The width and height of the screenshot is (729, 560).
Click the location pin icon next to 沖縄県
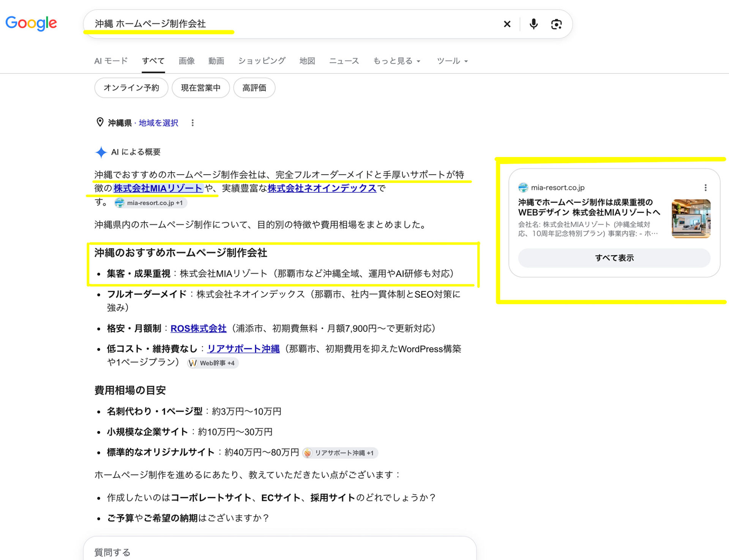point(100,122)
